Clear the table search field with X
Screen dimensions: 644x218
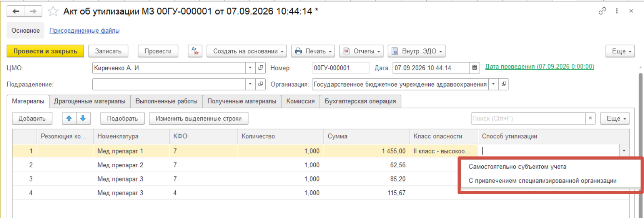tap(590, 118)
